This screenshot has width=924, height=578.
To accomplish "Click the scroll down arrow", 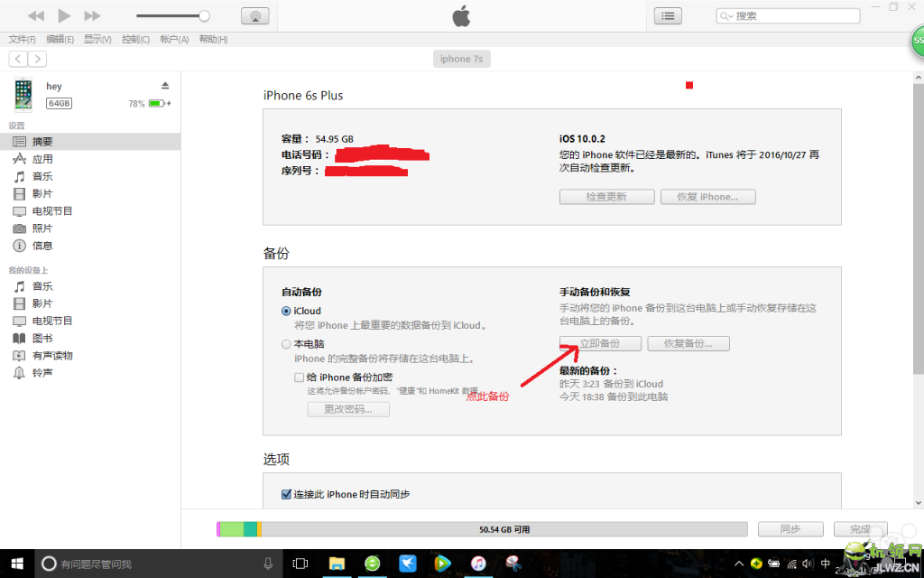I will click(918, 503).
